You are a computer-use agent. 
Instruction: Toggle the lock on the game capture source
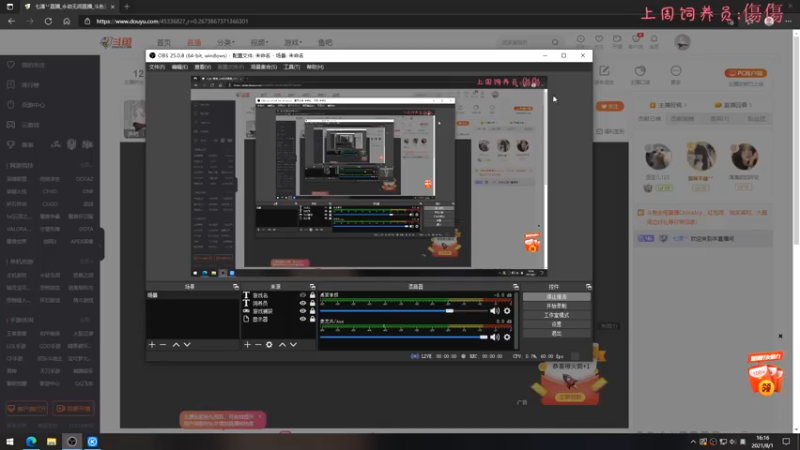point(312,311)
